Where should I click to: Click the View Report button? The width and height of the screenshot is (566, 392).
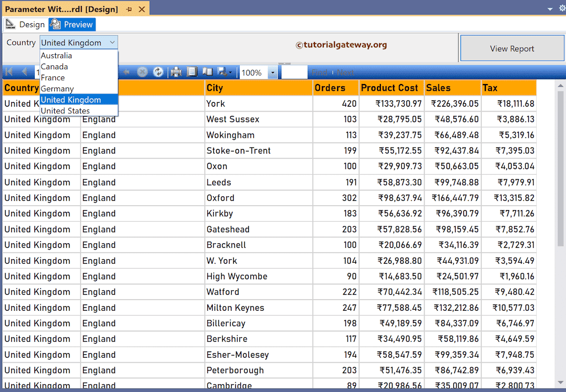(x=512, y=48)
